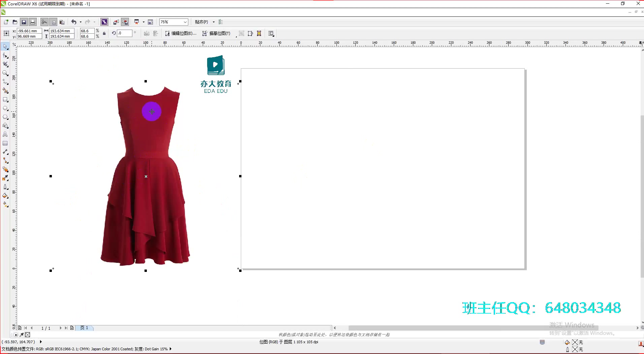Activate the Zoom magnifier tool
This screenshot has width=644, height=354.
coord(5,73)
